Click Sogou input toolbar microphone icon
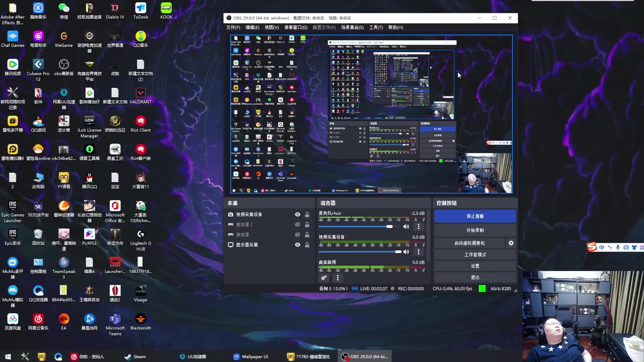 pyautogui.click(x=618, y=247)
